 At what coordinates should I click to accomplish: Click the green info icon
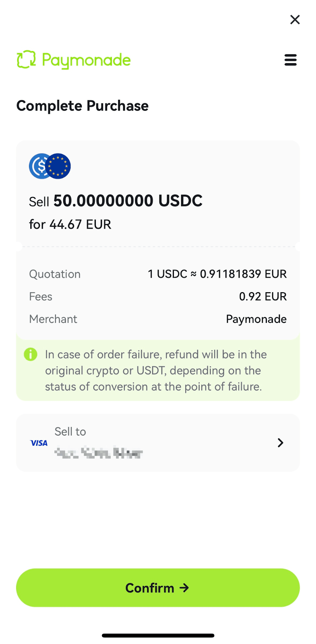pos(31,355)
